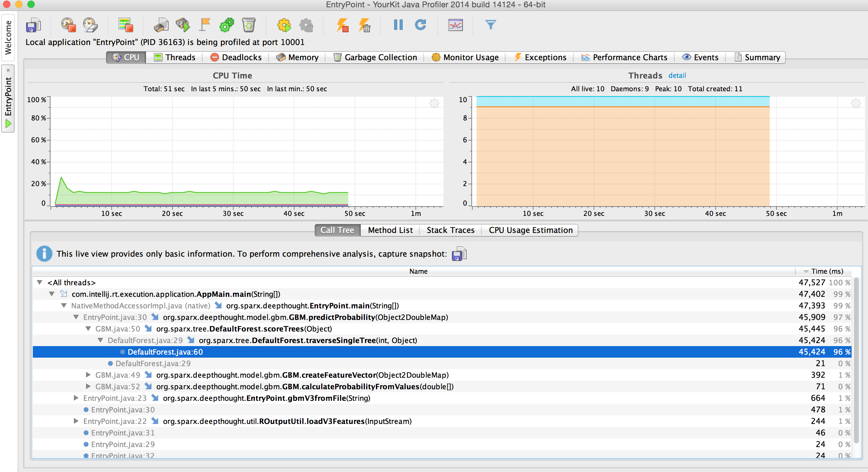Click the Name column header
Screen dimensions: 868x472
[418, 271]
